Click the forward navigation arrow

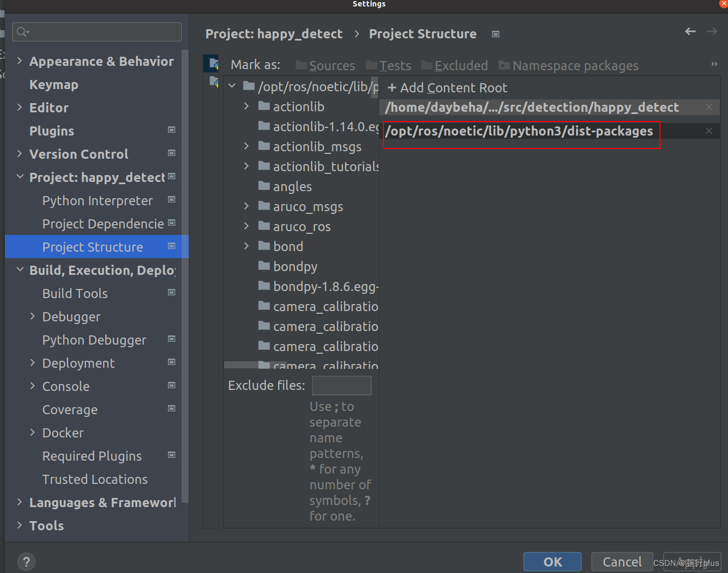(713, 32)
